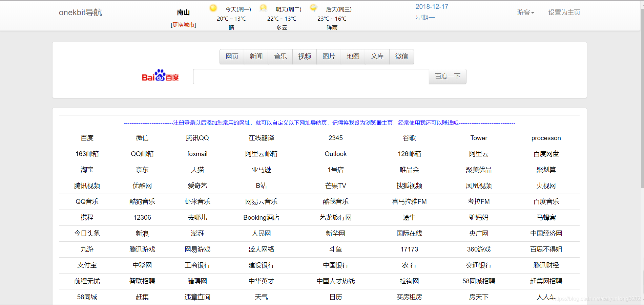Open the 360游戏 link

click(x=479, y=249)
